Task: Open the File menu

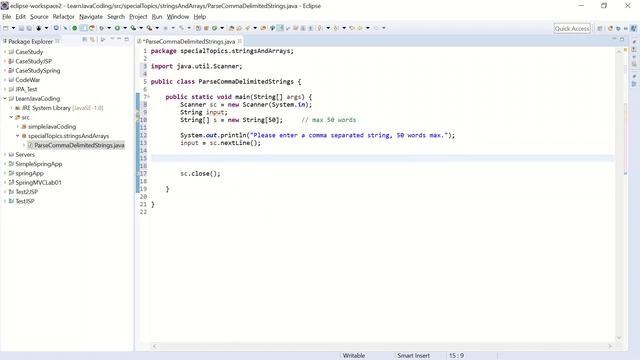Action: point(7,17)
